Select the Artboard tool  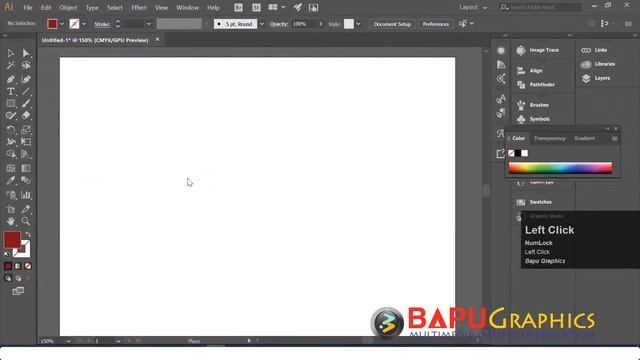[11, 209]
